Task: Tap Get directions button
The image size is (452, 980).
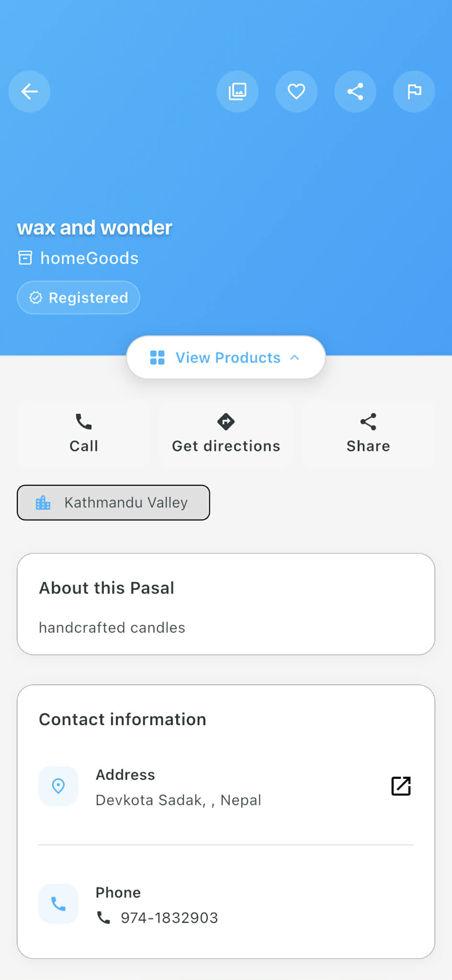Action: [x=226, y=433]
